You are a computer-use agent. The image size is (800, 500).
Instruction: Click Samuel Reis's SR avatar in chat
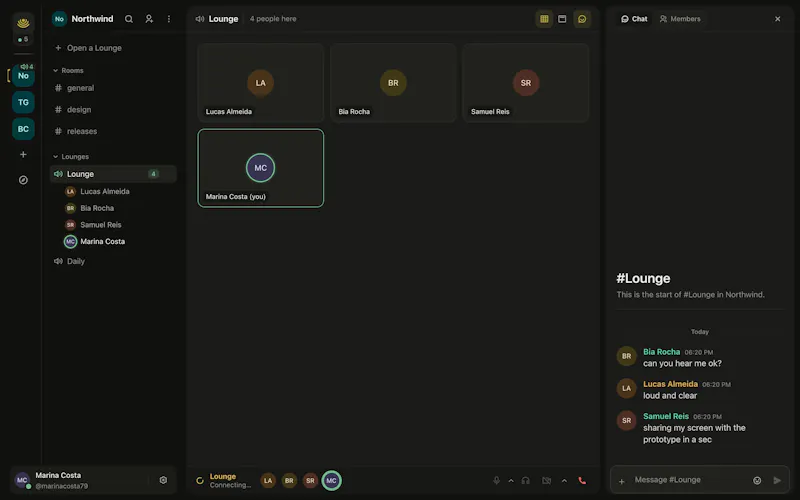(627, 421)
